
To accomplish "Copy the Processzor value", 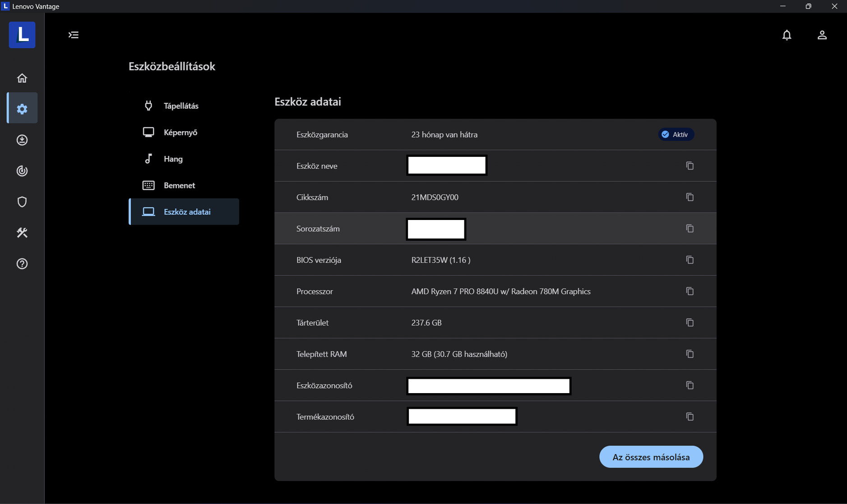I will 690,291.
